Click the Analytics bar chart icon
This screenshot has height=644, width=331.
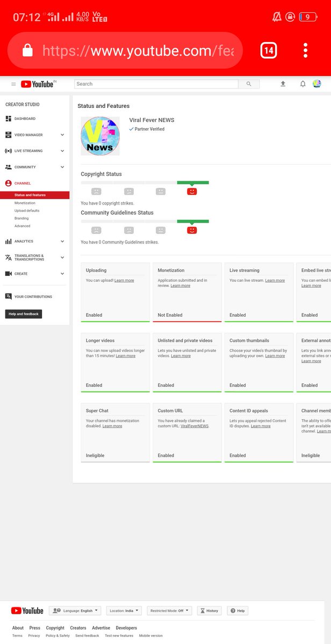(9, 241)
